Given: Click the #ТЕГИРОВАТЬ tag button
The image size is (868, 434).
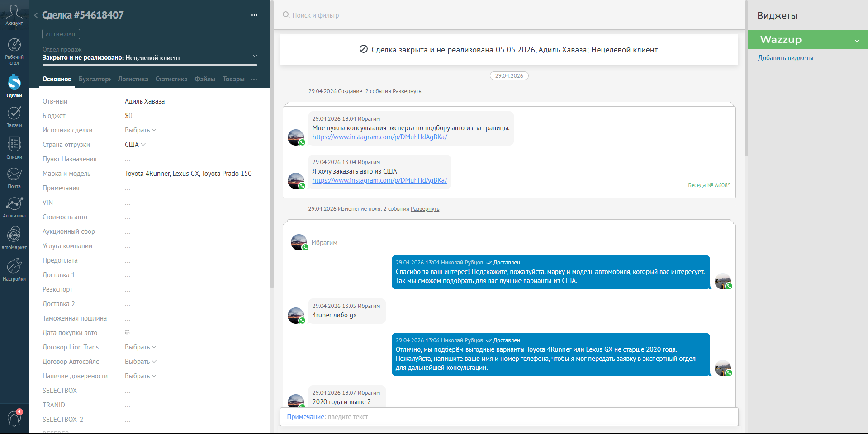Looking at the screenshot, I should click(x=61, y=34).
